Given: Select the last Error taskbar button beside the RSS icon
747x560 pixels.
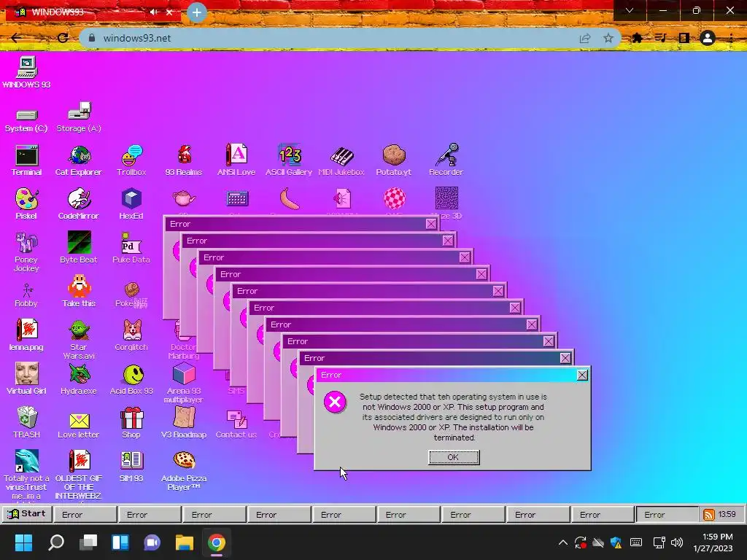Looking at the screenshot, I should [667, 515].
